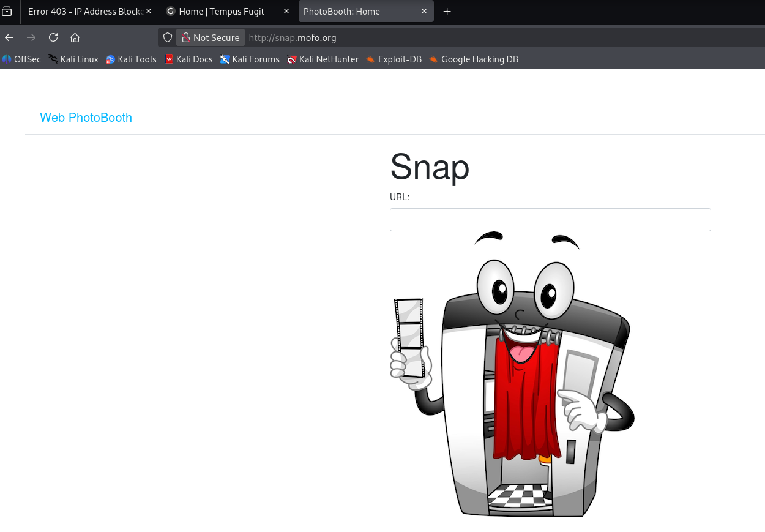Screen dimensions: 765x532
Task: Click the photo booth mascot image
Action: pos(512,375)
